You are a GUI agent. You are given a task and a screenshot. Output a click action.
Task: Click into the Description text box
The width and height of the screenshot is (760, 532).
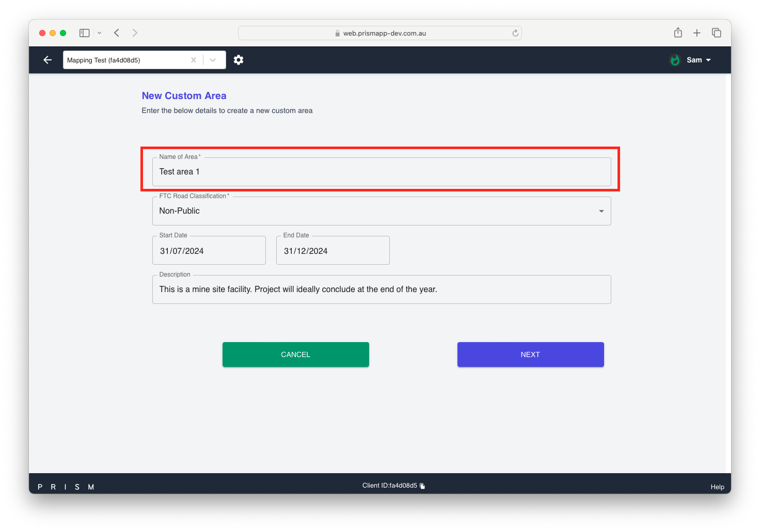pos(381,289)
